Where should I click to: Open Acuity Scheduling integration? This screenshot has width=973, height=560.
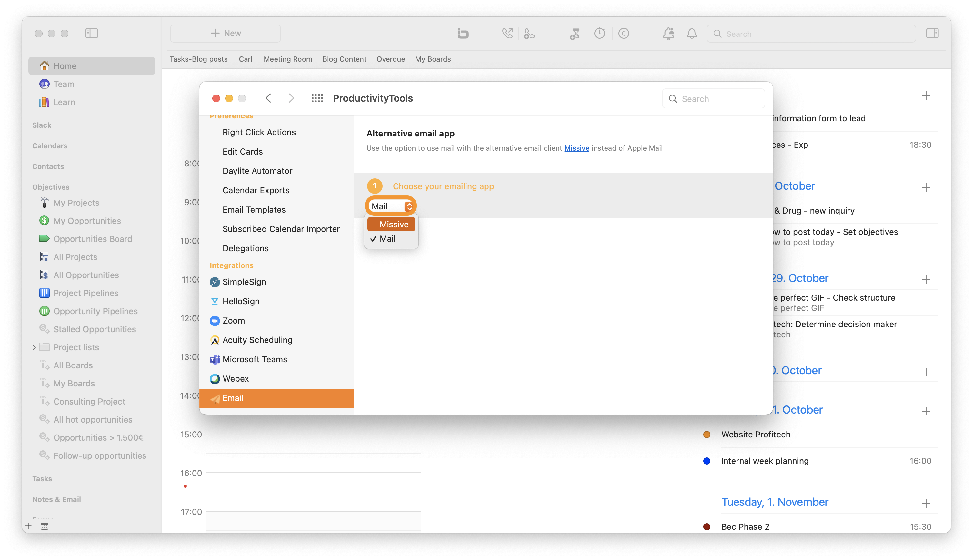276,340
